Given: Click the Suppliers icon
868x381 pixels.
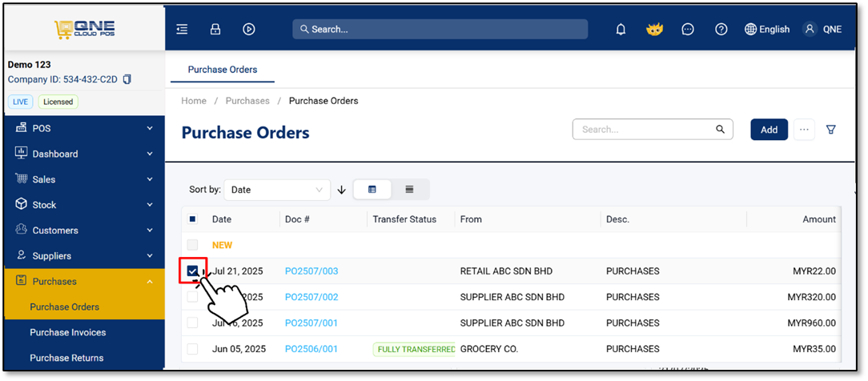Looking at the screenshot, I should (21, 255).
